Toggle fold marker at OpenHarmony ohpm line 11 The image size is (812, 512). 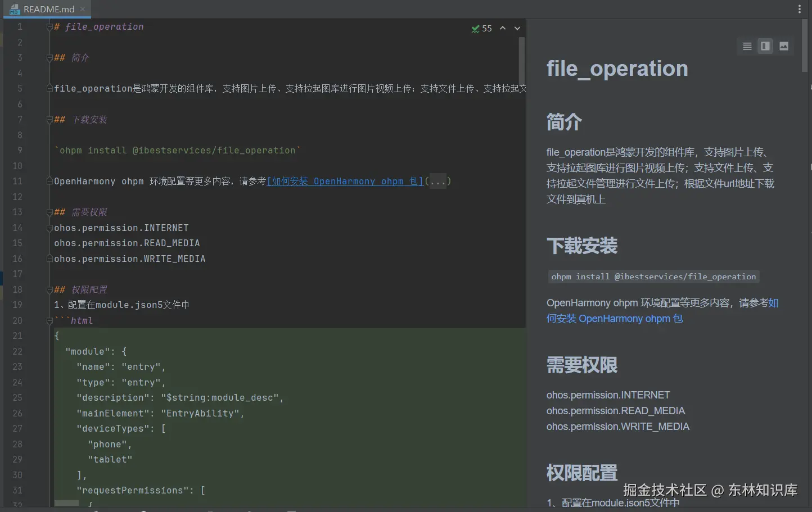click(49, 182)
